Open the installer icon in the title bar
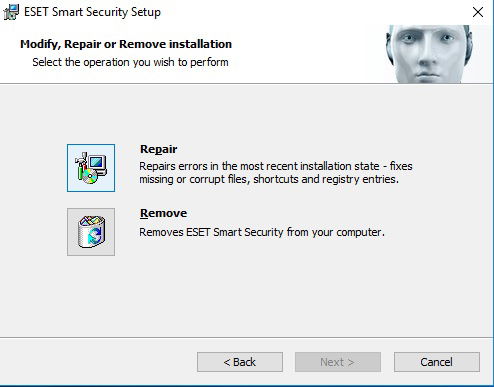 (11, 12)
